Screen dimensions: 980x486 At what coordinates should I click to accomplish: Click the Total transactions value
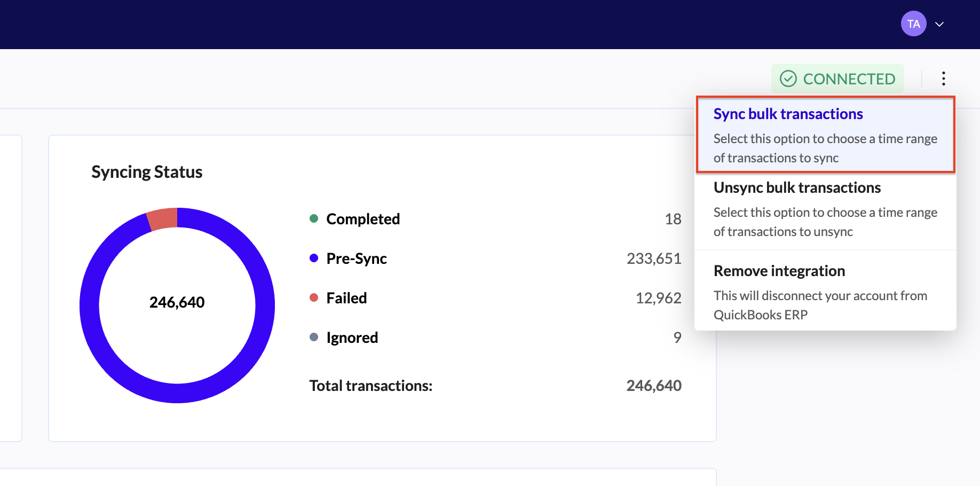click(x=653, y=386)
